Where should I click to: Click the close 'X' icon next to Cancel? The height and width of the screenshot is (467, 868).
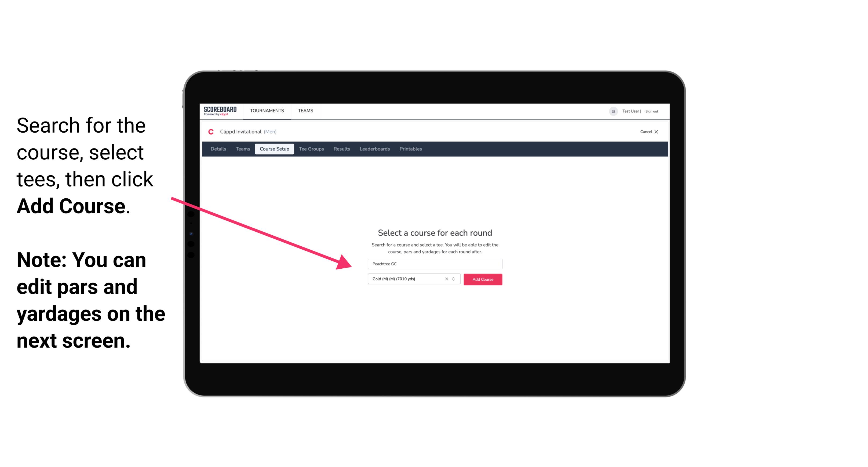[660, 132]
